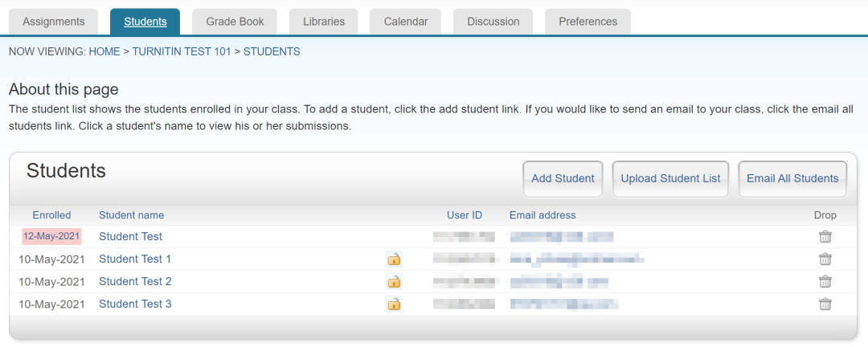This screenshot has height=347, width=868.
Task: Click the trash icon for Student Test
Action: [825, 237]
